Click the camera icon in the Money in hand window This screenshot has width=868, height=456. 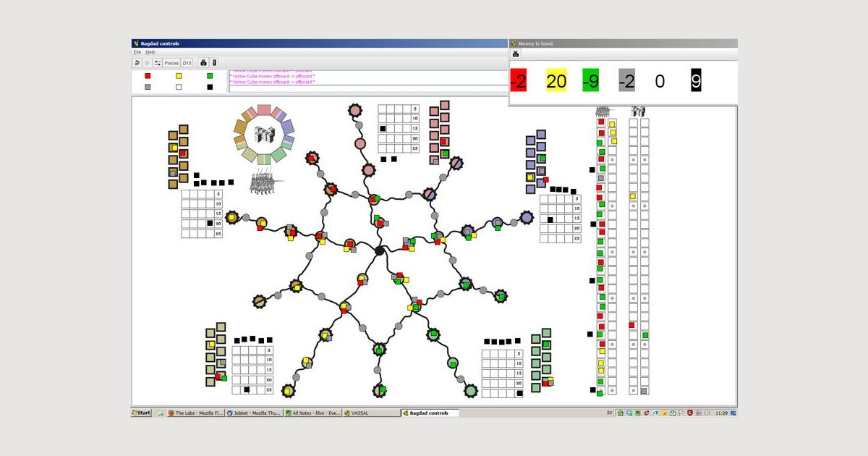(515, 53)
